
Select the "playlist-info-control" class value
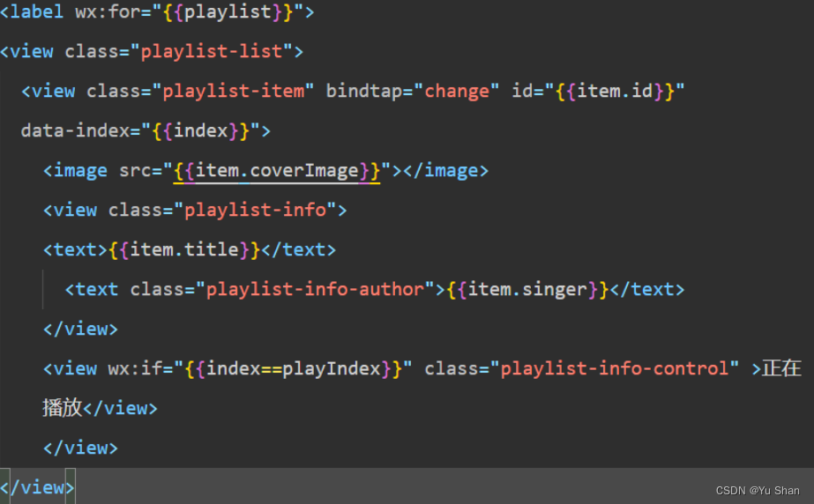point(614,368)
